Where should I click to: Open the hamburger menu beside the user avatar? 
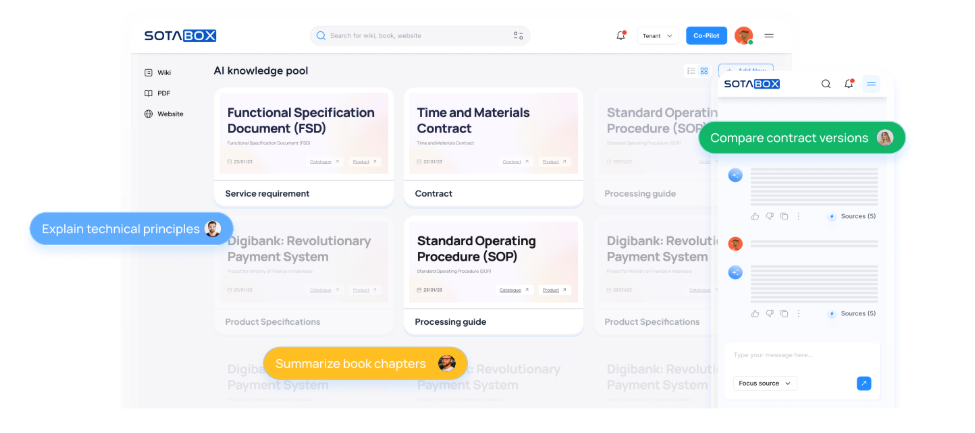(x=769, y=36)
